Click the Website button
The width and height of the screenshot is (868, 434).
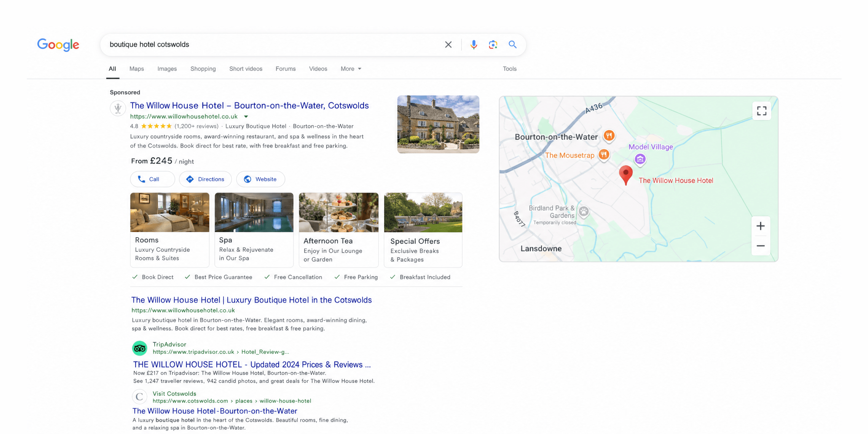click(x=260, y=179)
